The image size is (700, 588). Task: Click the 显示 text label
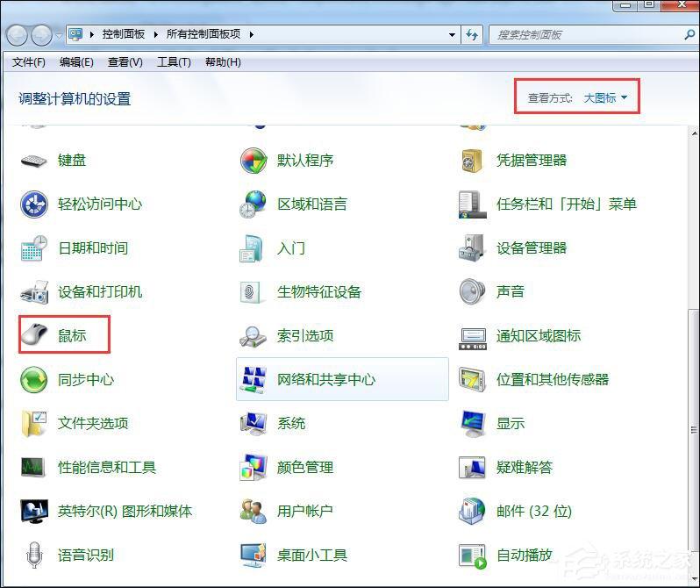(x=511, y=423)
